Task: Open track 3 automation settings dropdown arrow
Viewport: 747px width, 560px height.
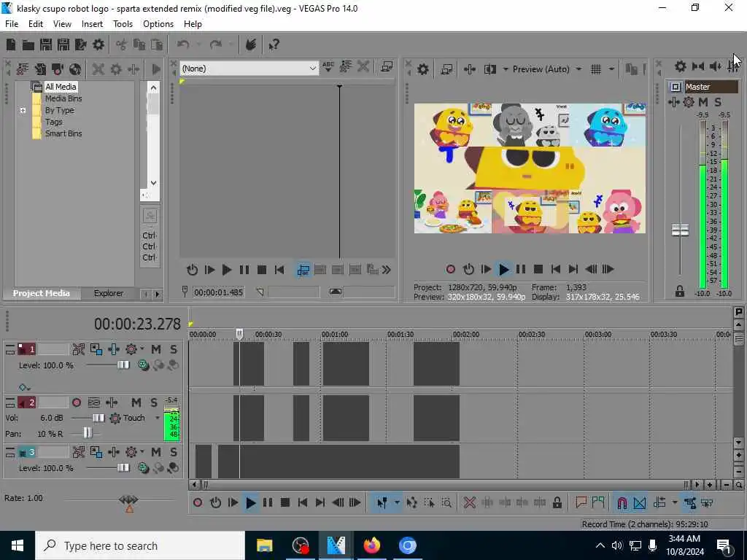Action: pyautogui.click(x=142, y=452)
